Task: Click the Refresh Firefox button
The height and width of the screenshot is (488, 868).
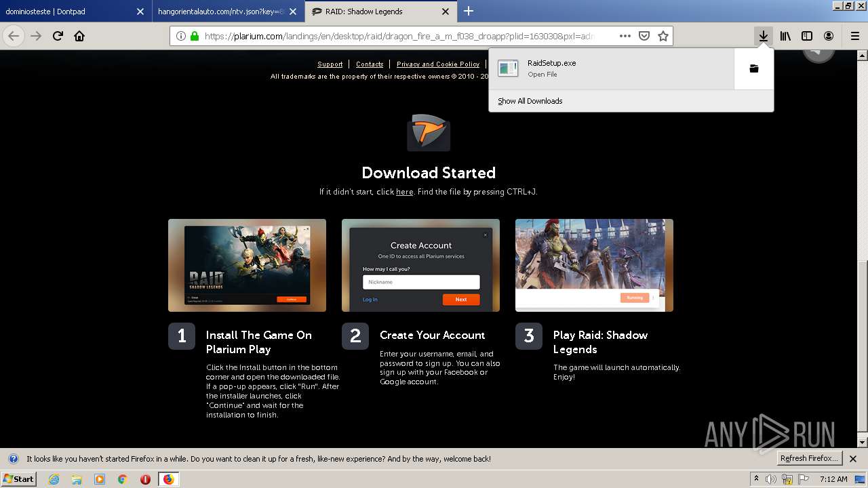Action: pos(810,458)
